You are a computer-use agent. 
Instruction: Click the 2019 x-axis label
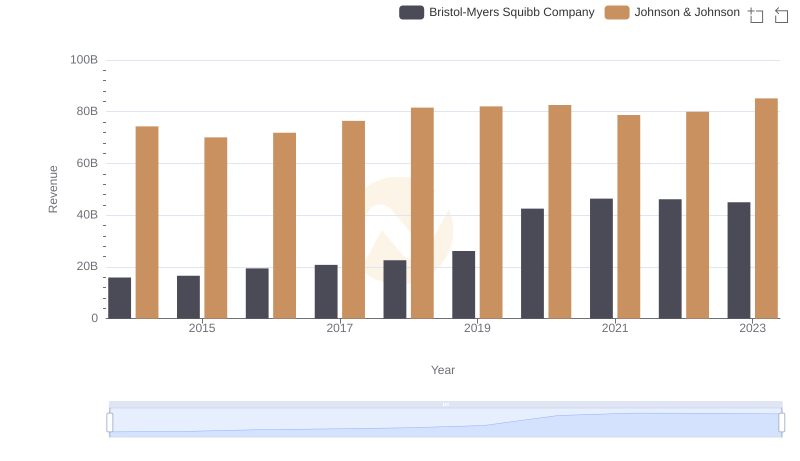click(477, 328)
